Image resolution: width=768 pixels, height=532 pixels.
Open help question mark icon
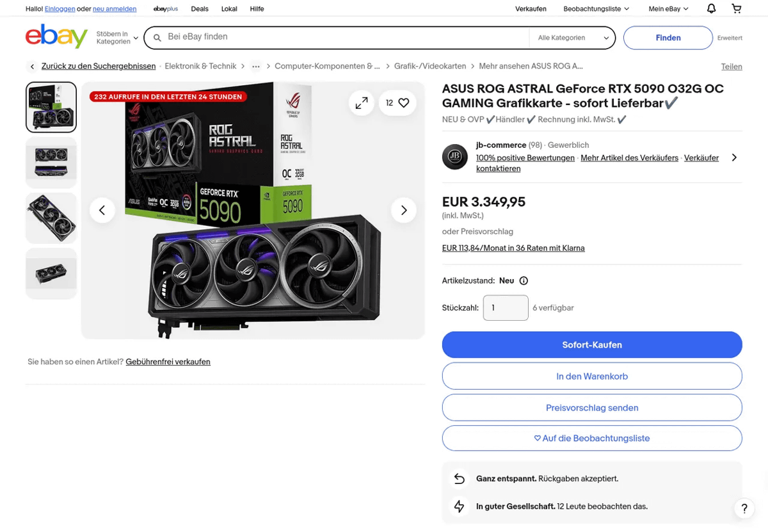point(744,509)
